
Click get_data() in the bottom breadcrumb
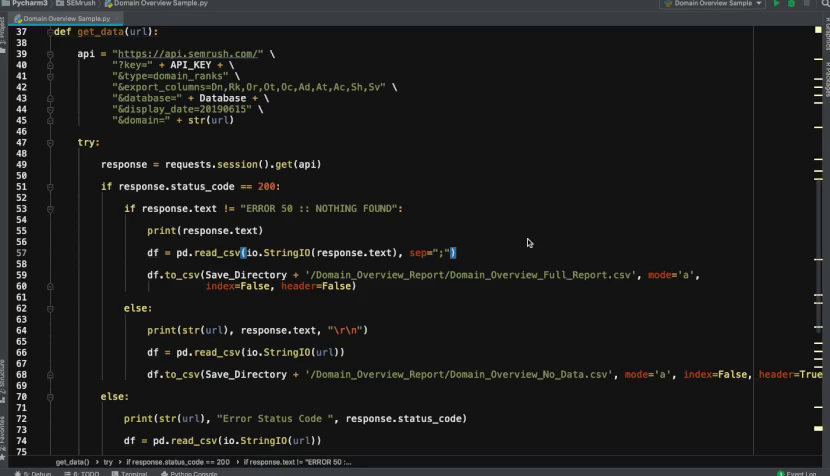[x=72, y=462]
